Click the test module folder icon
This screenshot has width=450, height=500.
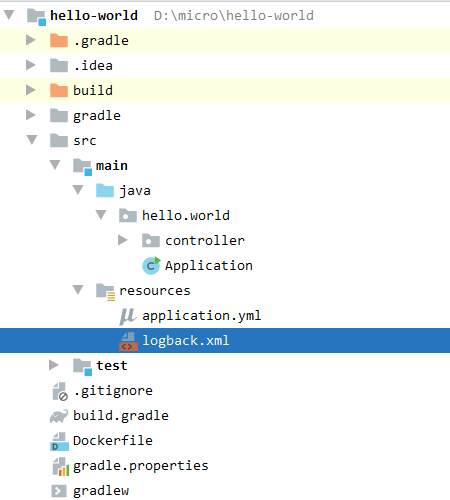(82, 367)
